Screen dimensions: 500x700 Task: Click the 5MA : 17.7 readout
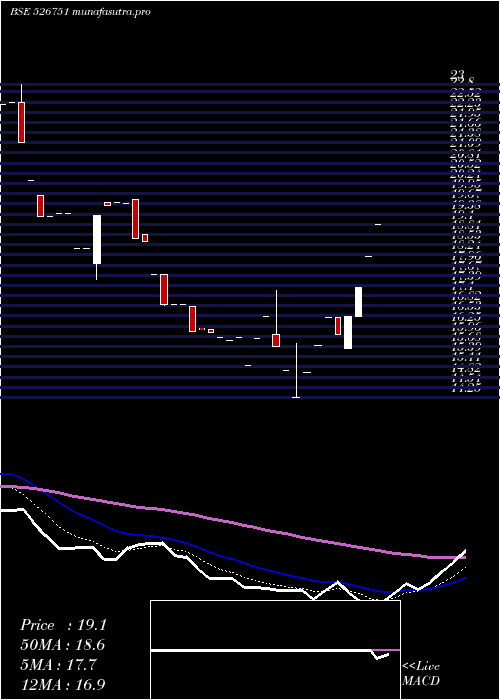point(58,665)
